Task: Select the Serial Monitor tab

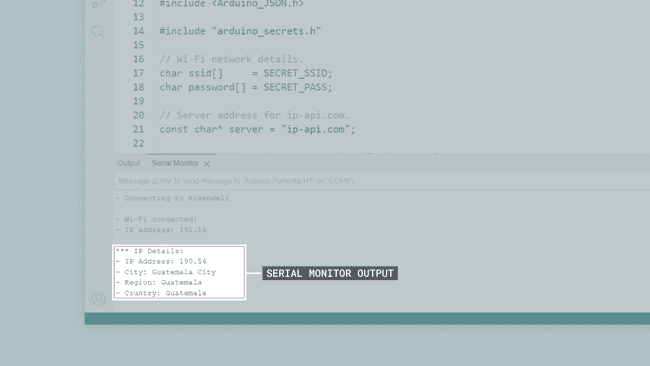Action: [x=175, y=163]
